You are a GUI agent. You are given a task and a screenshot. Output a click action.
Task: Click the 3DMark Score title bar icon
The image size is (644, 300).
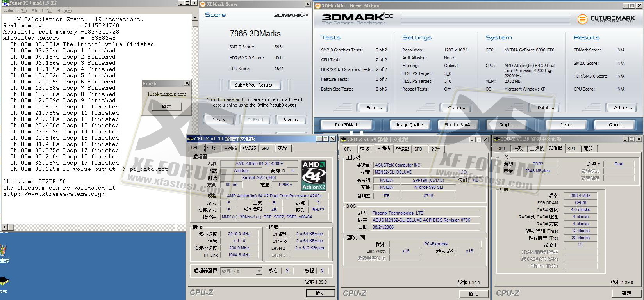point(203,4)
